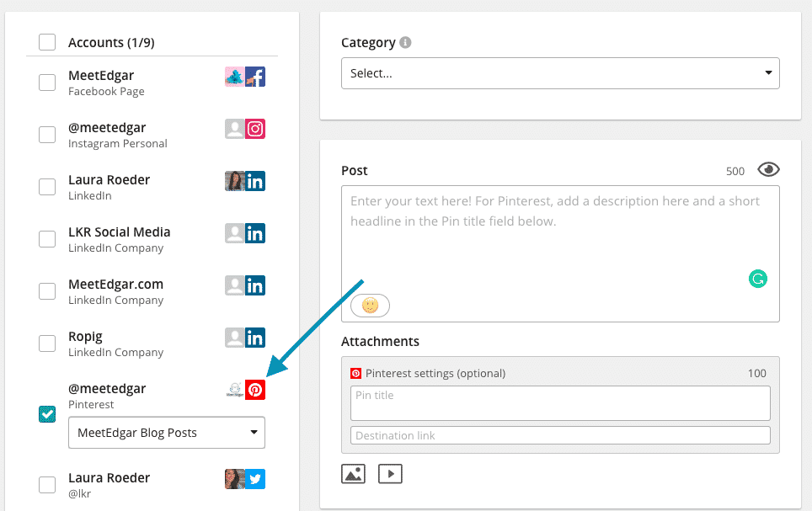This screenshot has height=511, width=812.
Task: Check the Laura Roeder LinkedIn checkbox
Action: click(x=47, y=186)
